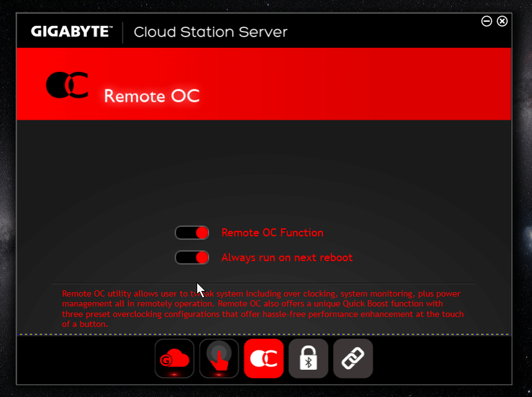Click the GIGABYTE logo in title bar
The image size is (532, 397).
71,32
